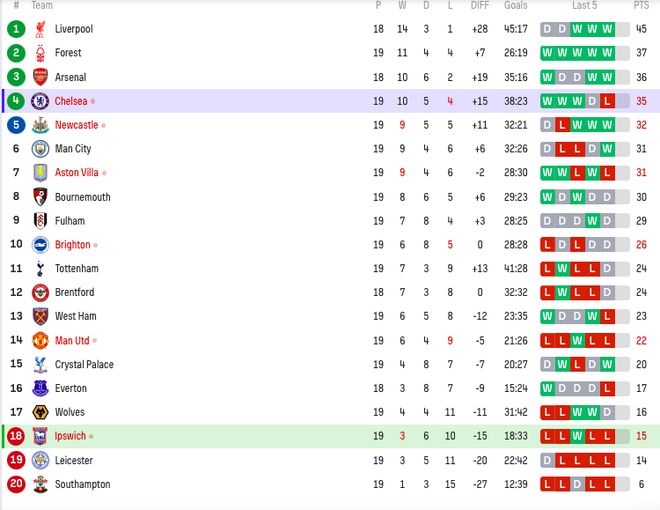Select the Ipswich row team name
The height and width of the screenshot is (510, 660).
tap(70, 436)
